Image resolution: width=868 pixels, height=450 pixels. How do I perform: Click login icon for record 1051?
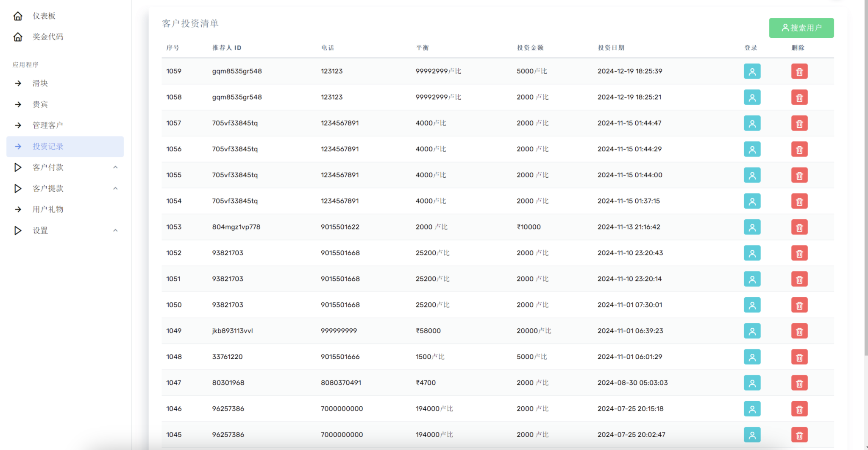click(x=752, y=279)
